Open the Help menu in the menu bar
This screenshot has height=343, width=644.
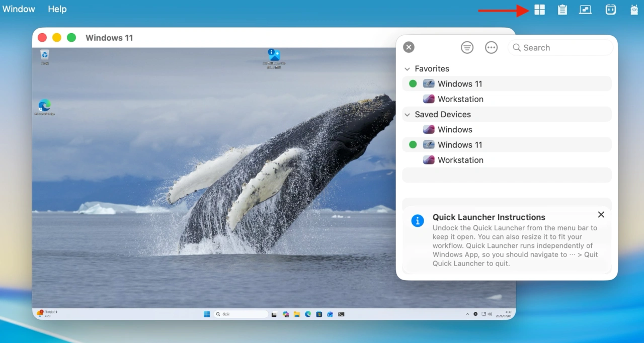(x=57, y=9)
